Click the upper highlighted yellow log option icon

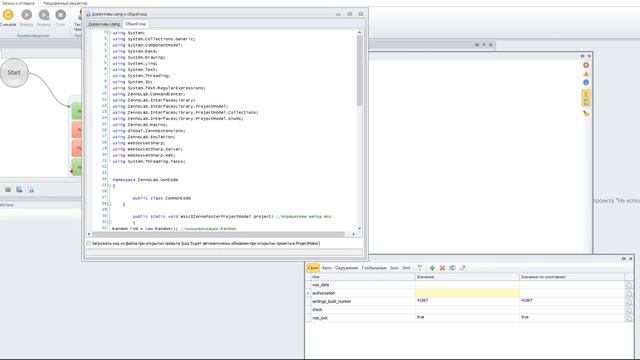click(x=586, y=94)
